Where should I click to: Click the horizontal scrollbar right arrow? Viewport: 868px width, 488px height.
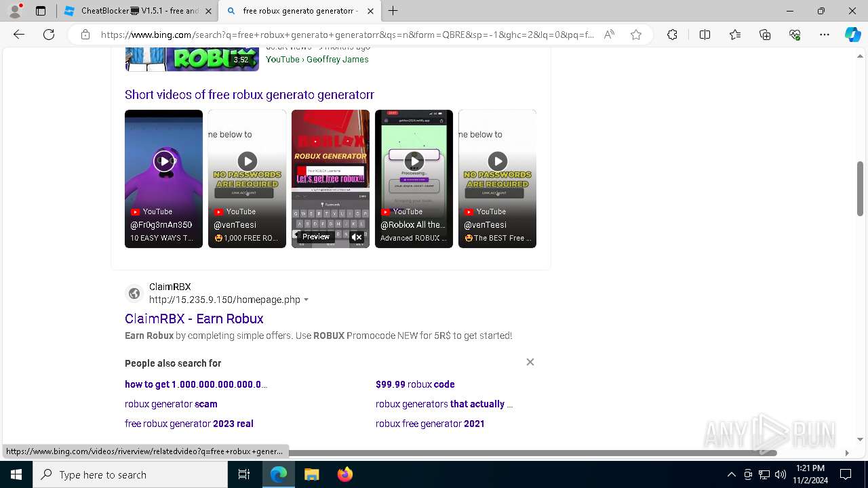(x=847, y=453)
